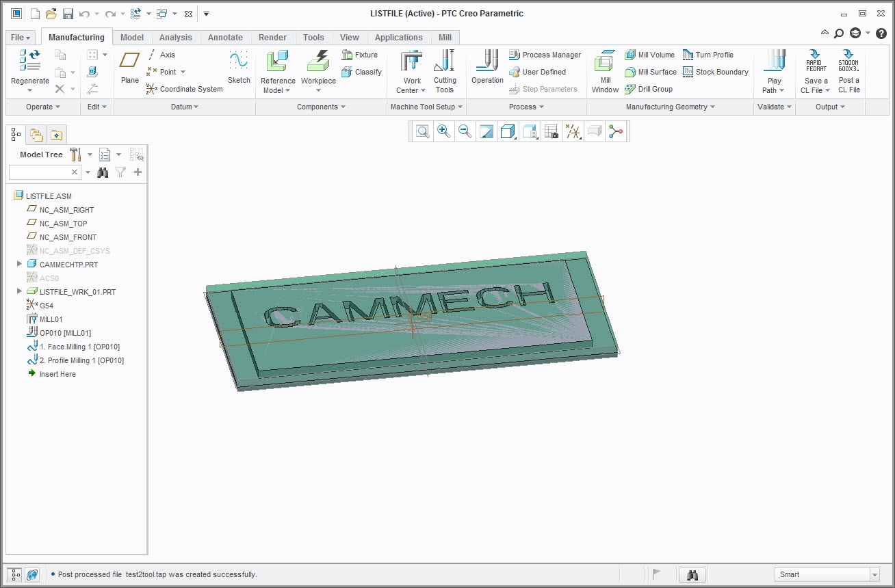Click the Refit zoom icon
Screen dimensions: 895x588
(423, 131)
